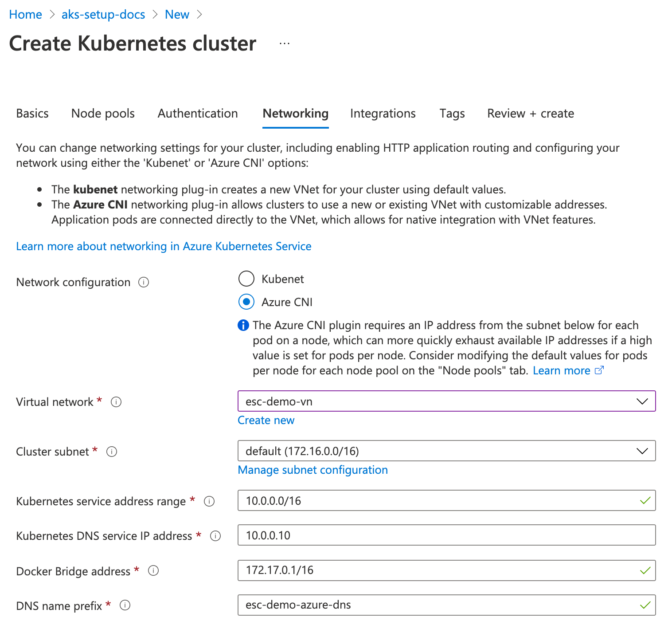Click info icon for Kubernetes DNS service IP

click(215, 536)
